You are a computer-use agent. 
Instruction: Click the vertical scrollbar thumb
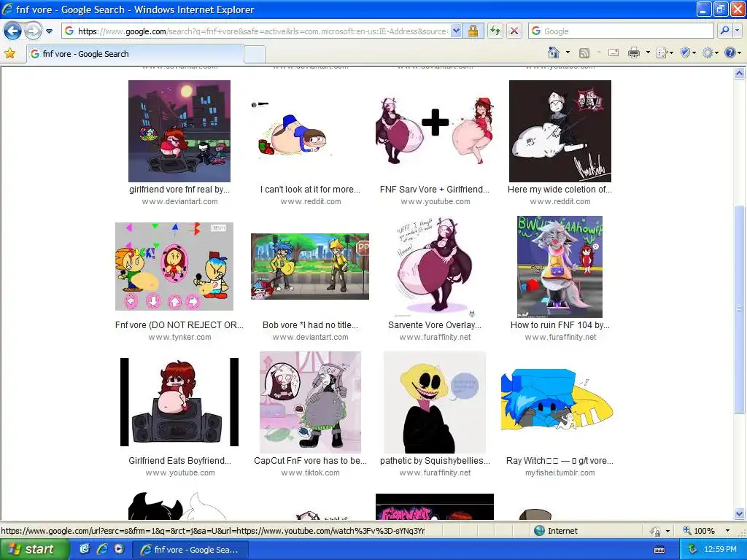point(740,309)
